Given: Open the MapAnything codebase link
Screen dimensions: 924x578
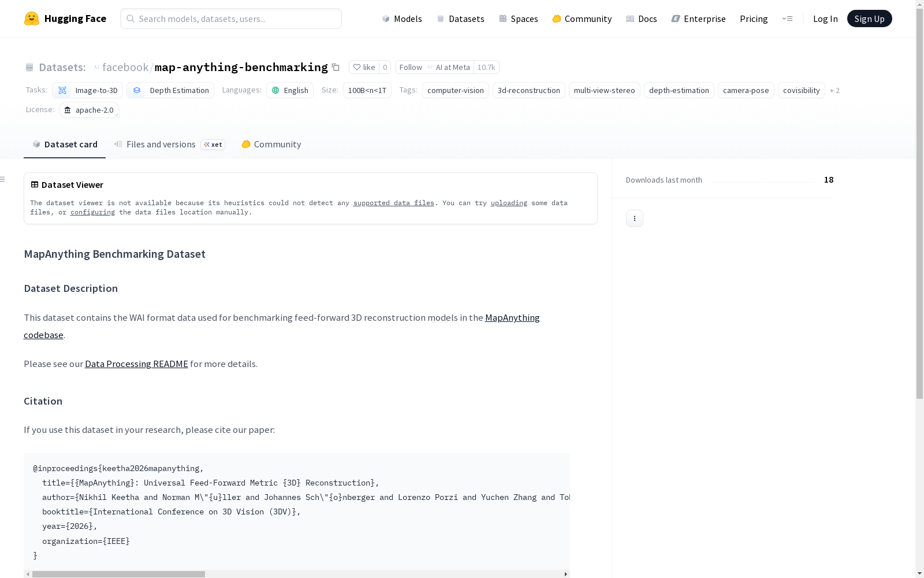Looking at the screenshot, I should 512,318.
